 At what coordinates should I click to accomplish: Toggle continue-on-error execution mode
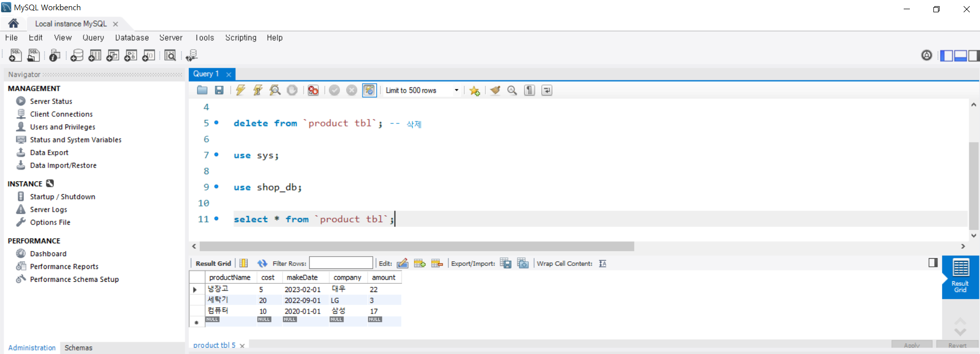tap(313, 90)
